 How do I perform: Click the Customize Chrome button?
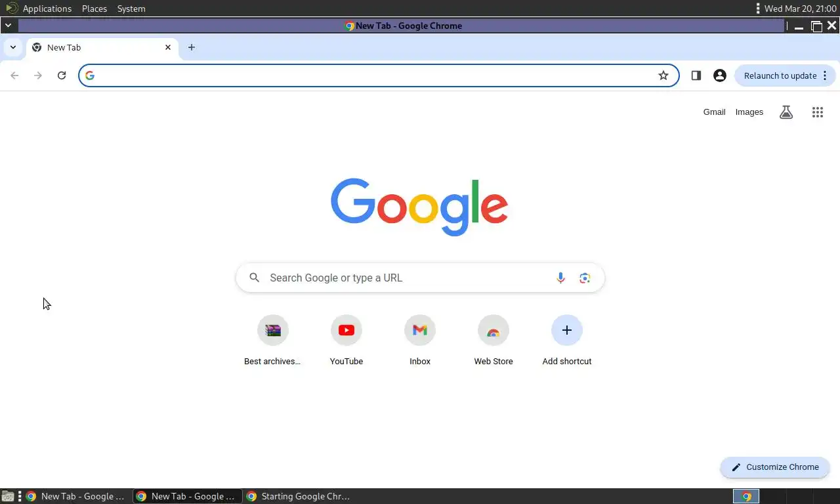pos(775,467)
